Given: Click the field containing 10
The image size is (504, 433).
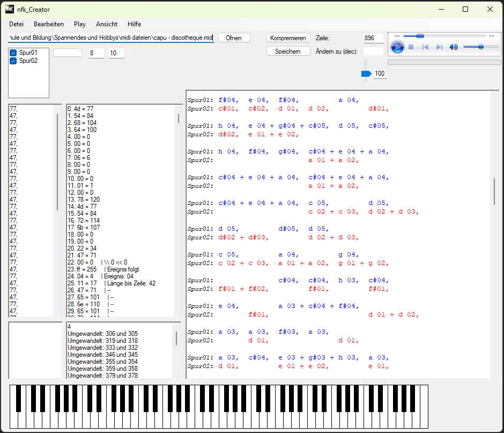Looking at the screenshot, I should pyautogui.click(x=116, y=53).
